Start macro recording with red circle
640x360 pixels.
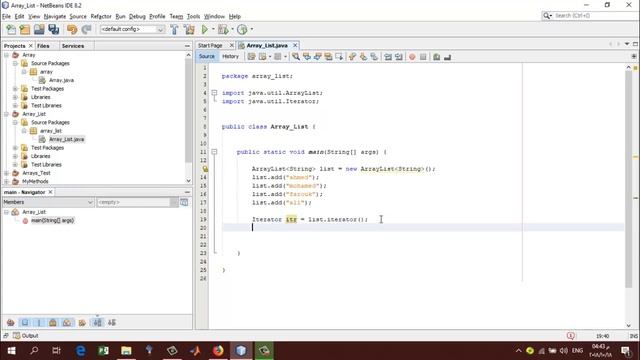[x=412, y=57]
